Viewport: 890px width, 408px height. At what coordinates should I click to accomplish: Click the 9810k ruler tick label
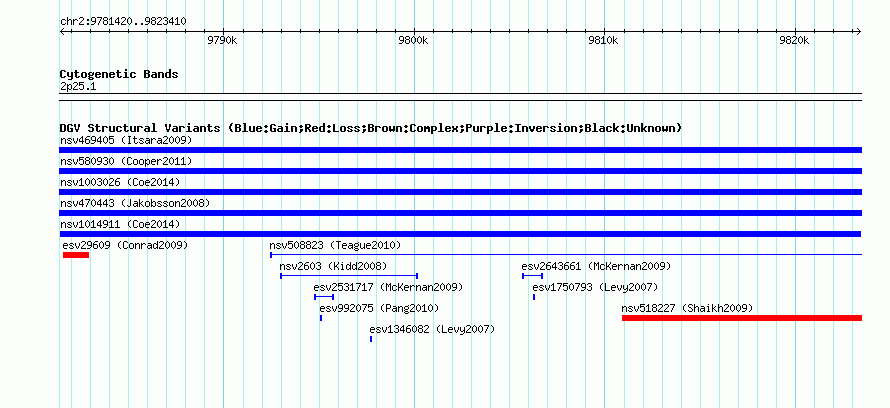click(x=603, y=41)
